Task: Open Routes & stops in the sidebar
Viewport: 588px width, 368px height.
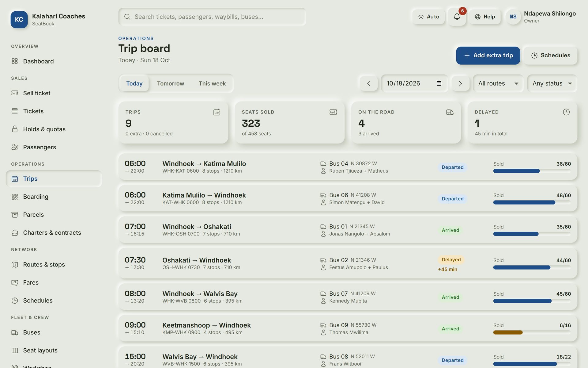Action: (54, 265)
